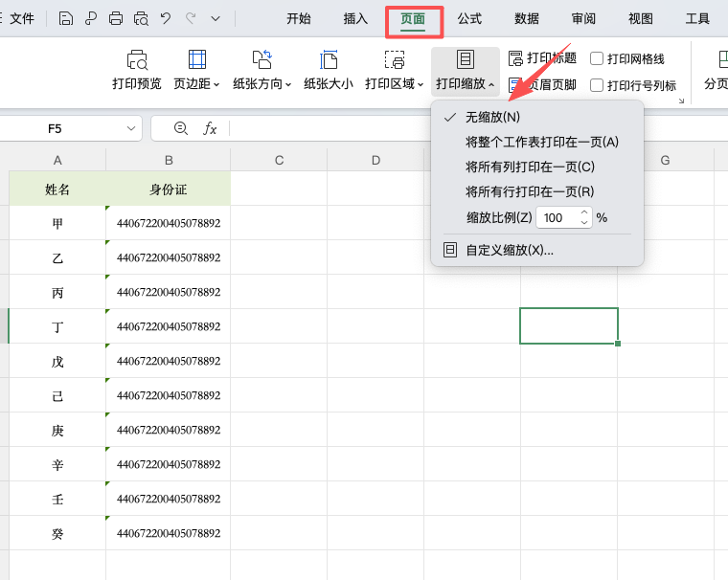Screen dimensions: 728x580
Task: Select the cell containing 乙
Action: coord(57,257)
